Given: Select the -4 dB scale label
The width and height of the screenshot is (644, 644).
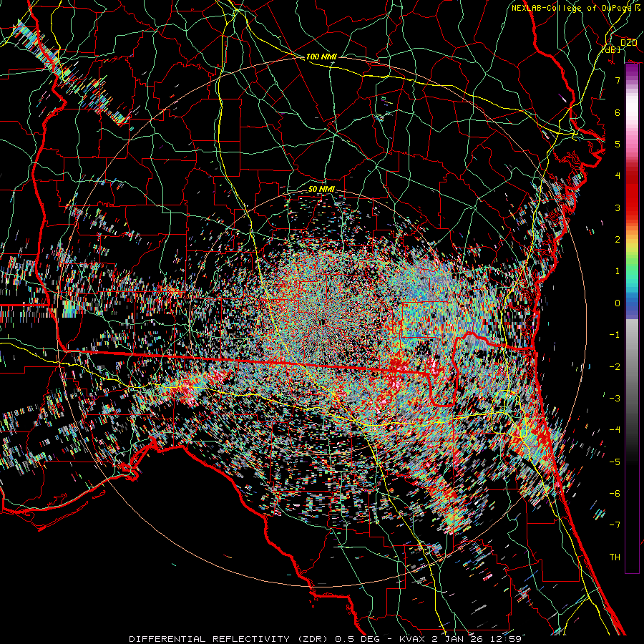Looking at the screenshot, I should (x=615, y=430).
